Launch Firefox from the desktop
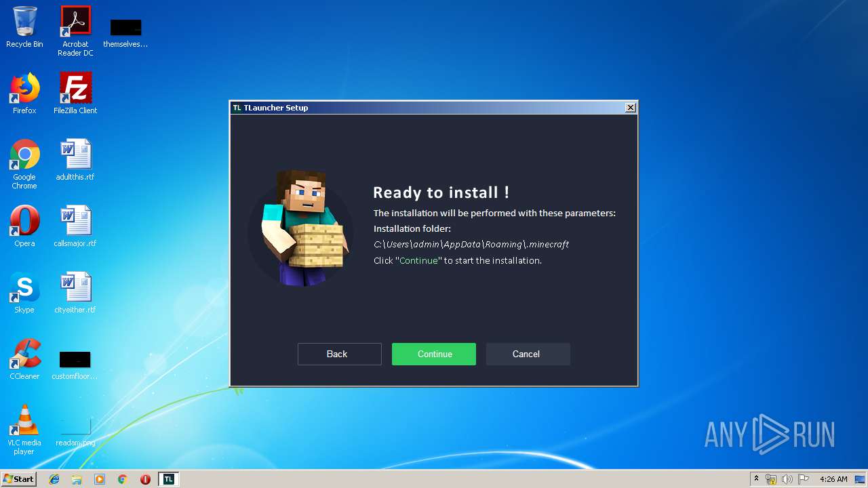Screen dimensions: 868x488 [x=24, y=94]
